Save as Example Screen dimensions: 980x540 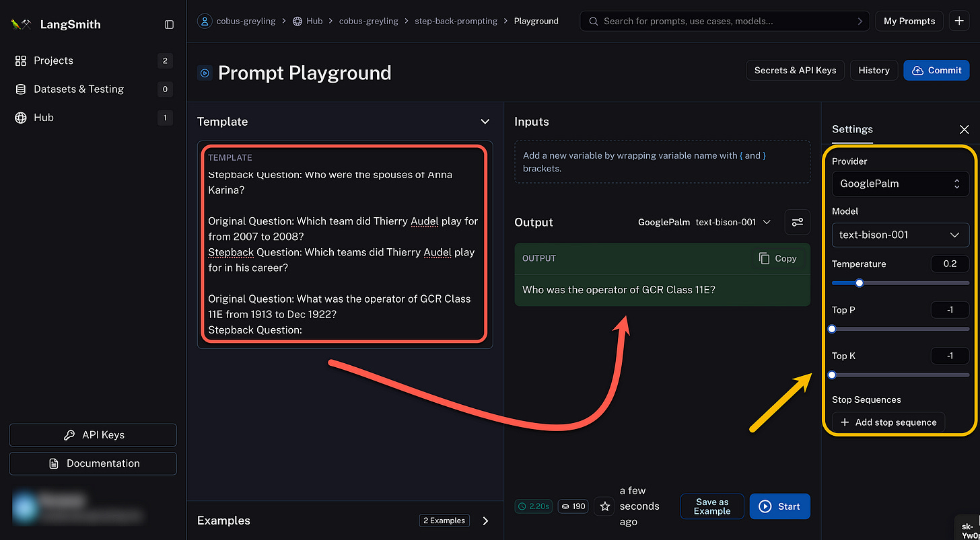(x=712, y=506)
